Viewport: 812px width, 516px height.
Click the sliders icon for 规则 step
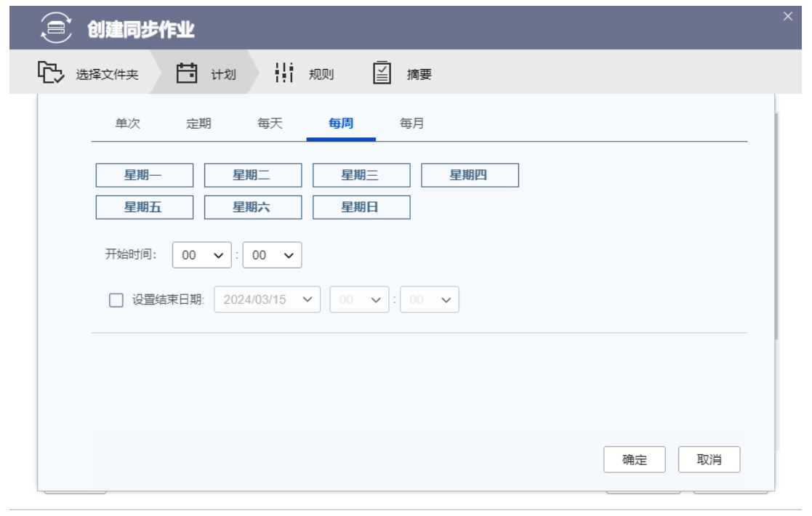tap(284, 73)
